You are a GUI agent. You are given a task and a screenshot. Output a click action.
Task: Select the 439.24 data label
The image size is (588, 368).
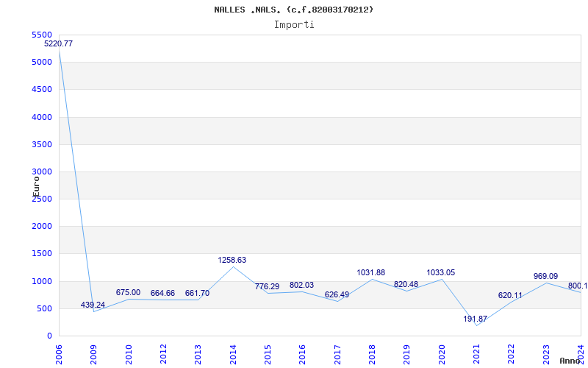pos(93,305)
